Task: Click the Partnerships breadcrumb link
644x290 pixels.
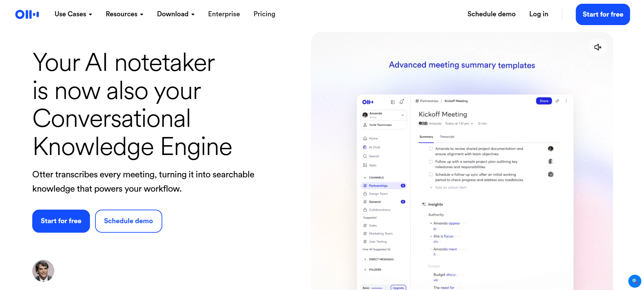Action: pyautogui.click(x=429, y=101)
